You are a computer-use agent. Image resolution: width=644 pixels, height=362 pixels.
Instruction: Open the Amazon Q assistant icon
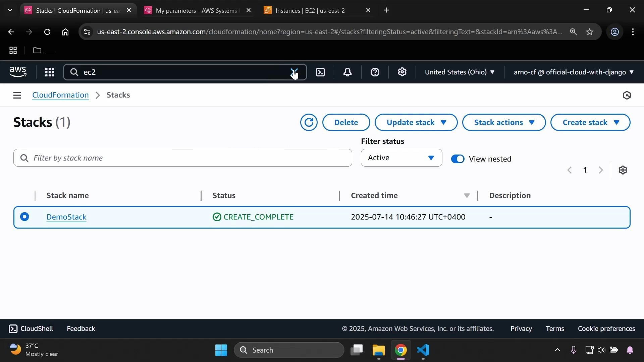(x=627, y=95)
